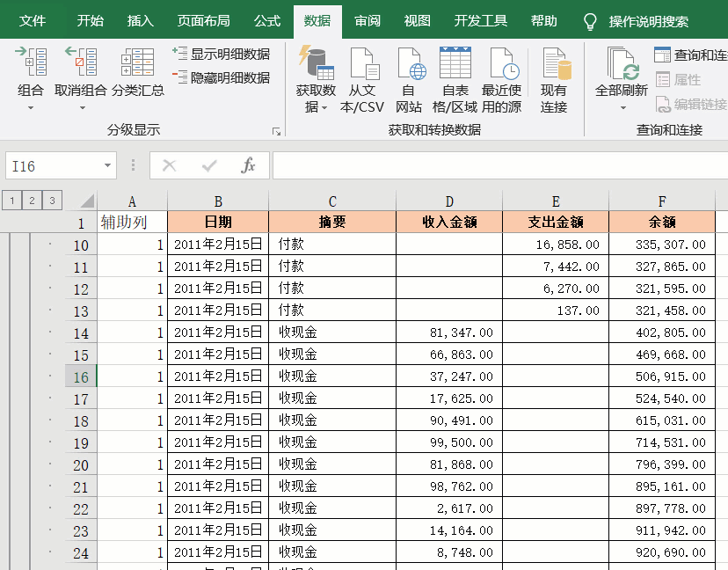Click cell with value 7,442.00

tap(556, 267)
